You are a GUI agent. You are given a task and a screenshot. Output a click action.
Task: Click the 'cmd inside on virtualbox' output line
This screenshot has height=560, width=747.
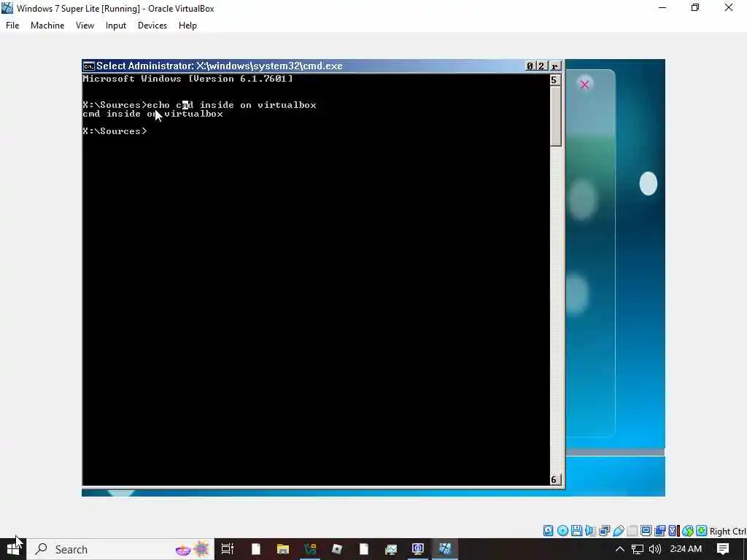(153, 114)
